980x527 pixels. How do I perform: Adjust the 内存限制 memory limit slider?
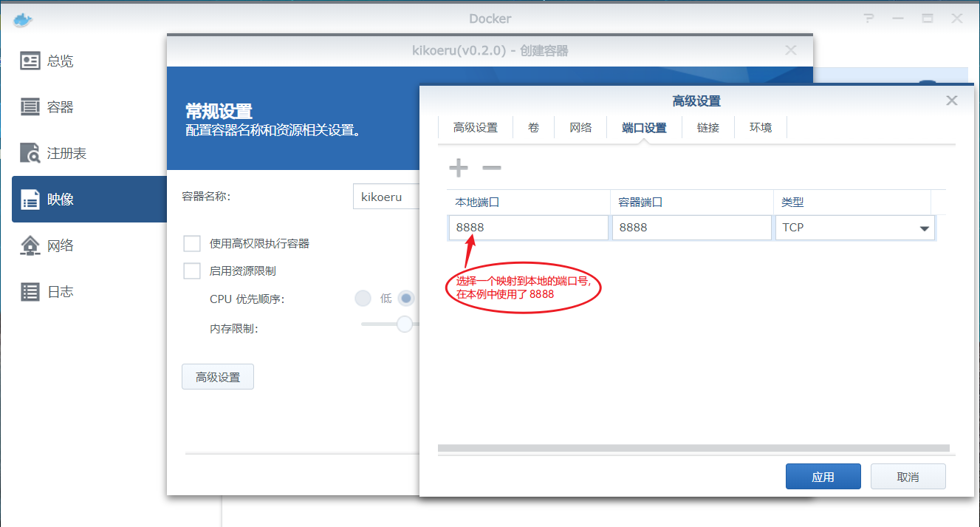pyautogui.click(x=404, y=324)
